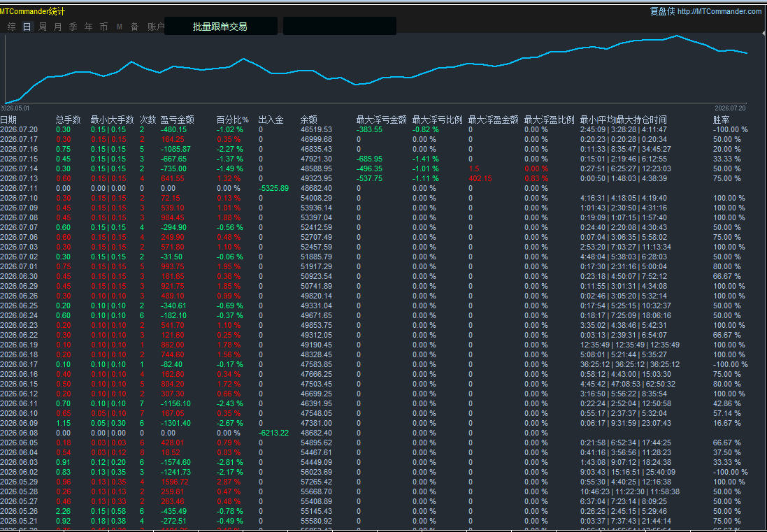The width and height of the screenshot is (767, 532).
Task: Click the 最小|大手数 column header
Action: [112, 120]
